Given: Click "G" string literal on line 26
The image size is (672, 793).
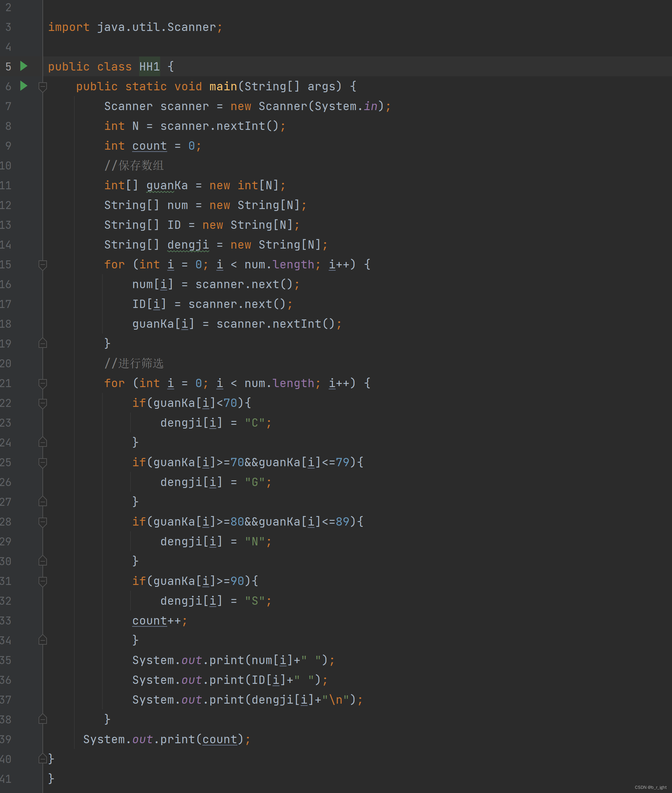Looking at the screenshot, I should coord(255,482).
